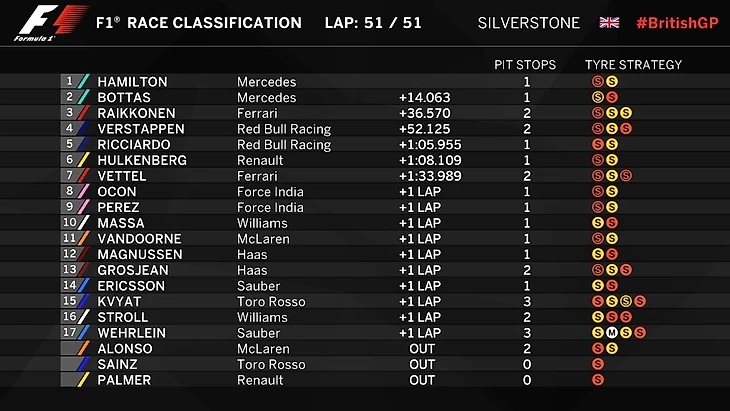Image resolution: width=730 pixels, height=411 pixels.
Task: Open the #BritishGP hashtag link
Action: (677, 23)
